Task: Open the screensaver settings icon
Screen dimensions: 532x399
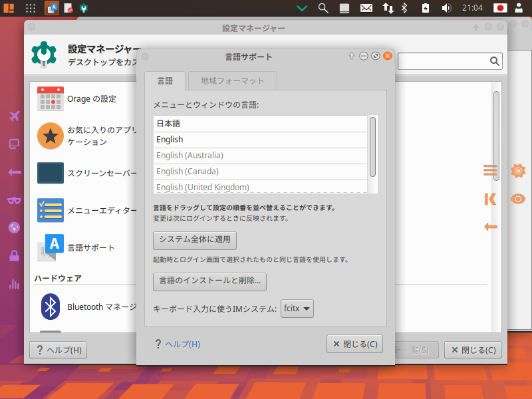Action: [x=51, y=174]
